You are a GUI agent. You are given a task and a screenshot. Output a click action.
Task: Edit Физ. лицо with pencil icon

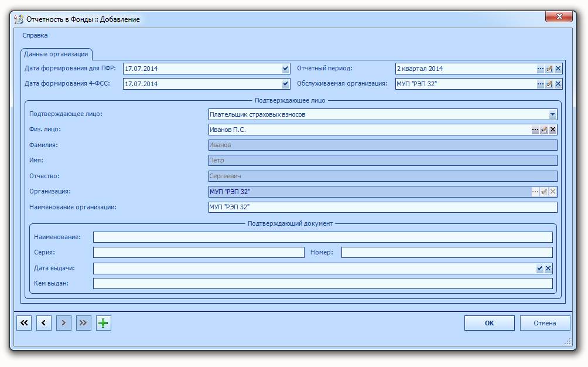tap(543, 130)
